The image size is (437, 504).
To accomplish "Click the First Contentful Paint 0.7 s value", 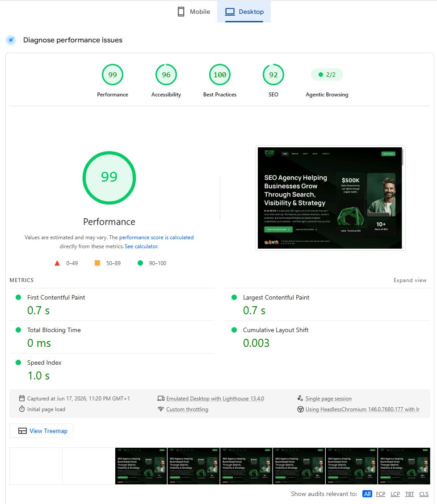I will (38, 311).
